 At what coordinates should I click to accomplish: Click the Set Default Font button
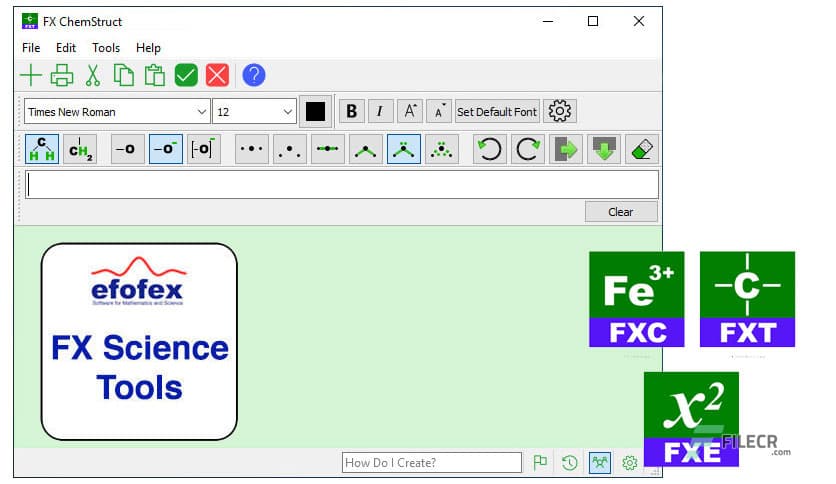click(497, 112)
